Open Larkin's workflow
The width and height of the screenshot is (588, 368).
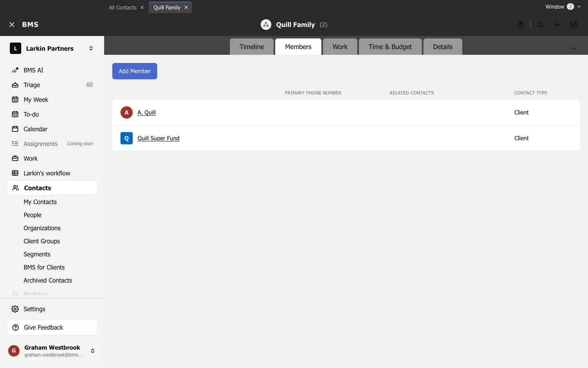(x=52, y=173)
